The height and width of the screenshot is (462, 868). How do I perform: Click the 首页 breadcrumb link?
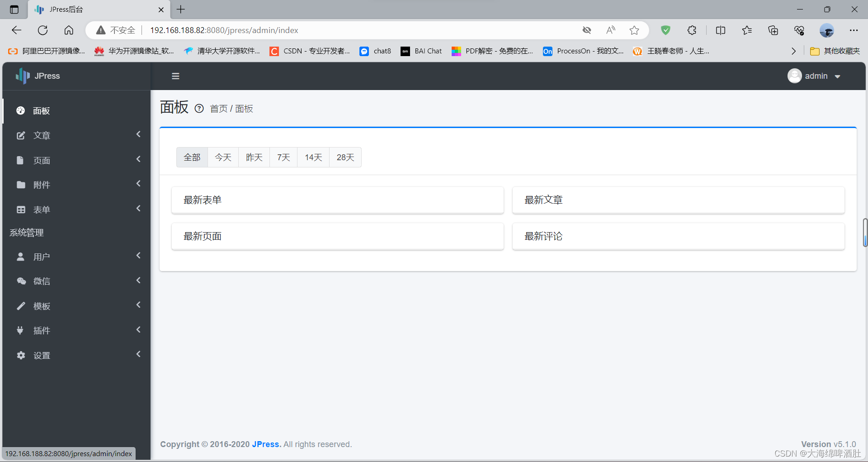coord(219,109)
